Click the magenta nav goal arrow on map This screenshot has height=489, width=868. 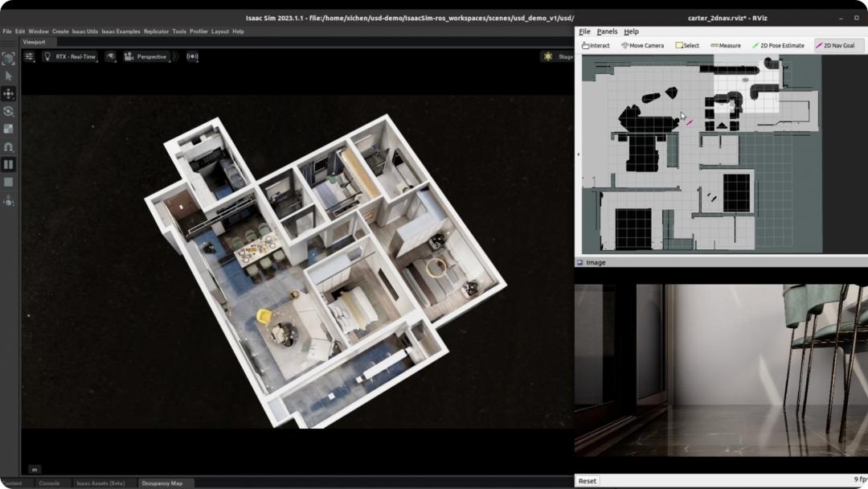click(690, 122)
